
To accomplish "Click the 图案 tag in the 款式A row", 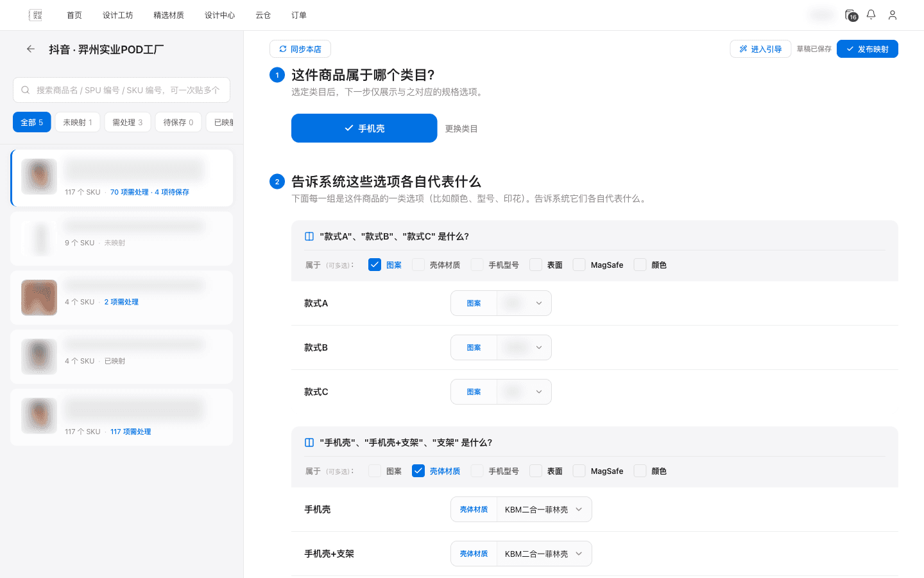I will click(474, 303).
